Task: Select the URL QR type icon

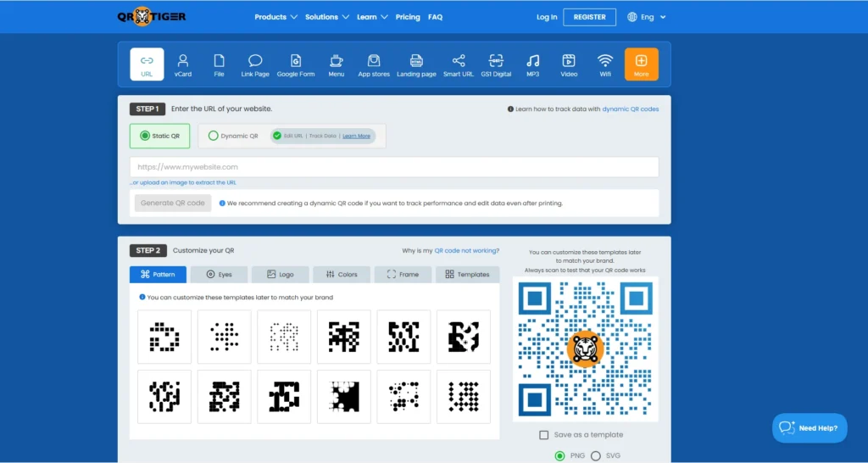Action: pos(147,64)
